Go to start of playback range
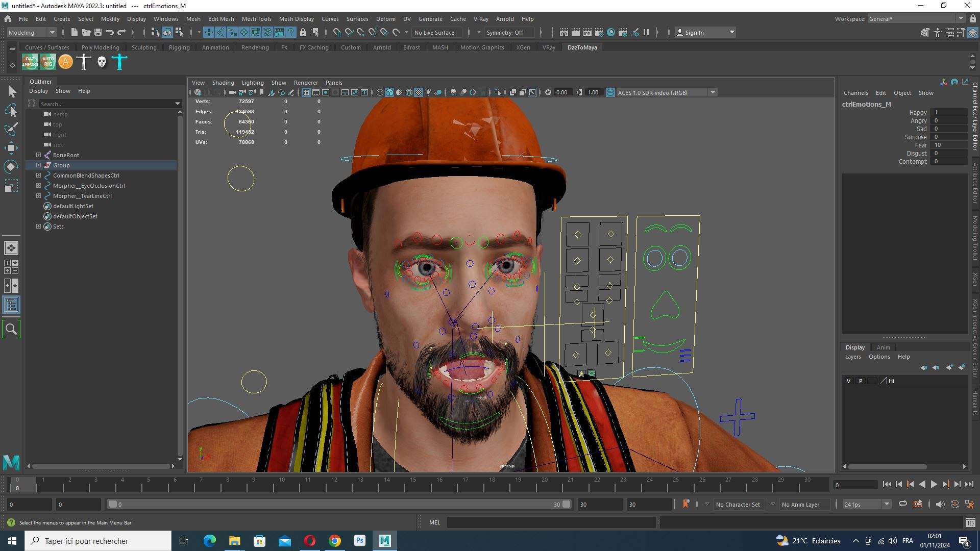Image resolution: width=980 pixels, height=551 pixels. tap(887, 485)
